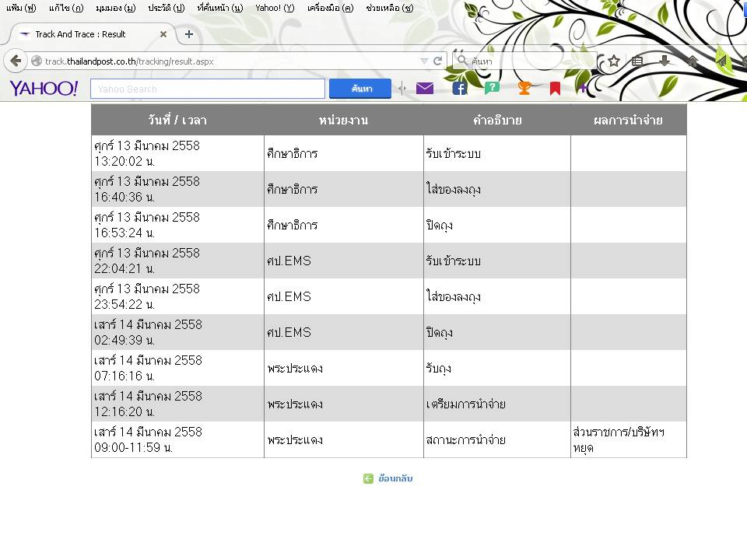Focus the Yahoo Search input field
The height and width of the screenshot is (560, 747).
click(208, 89)
